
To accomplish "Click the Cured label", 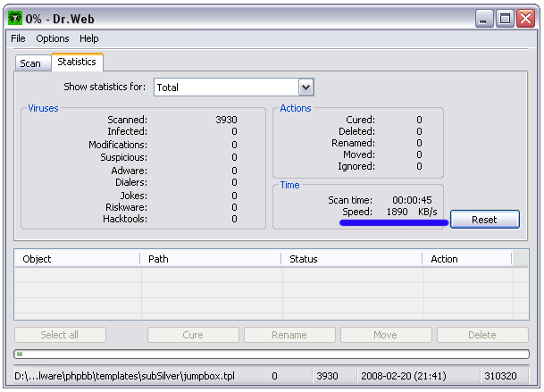I will [x=361, y=120].
